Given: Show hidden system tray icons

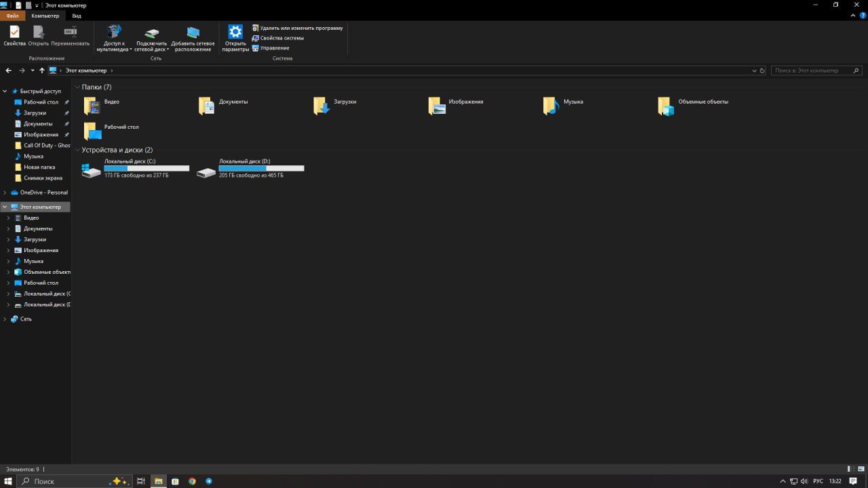Looking at the screenshot, I should 783,481.
